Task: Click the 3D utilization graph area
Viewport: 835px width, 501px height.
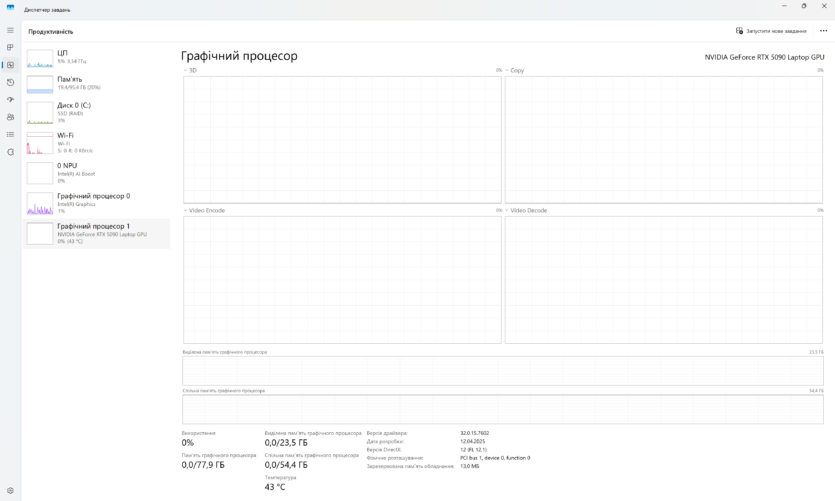Action: pos(342,139)
